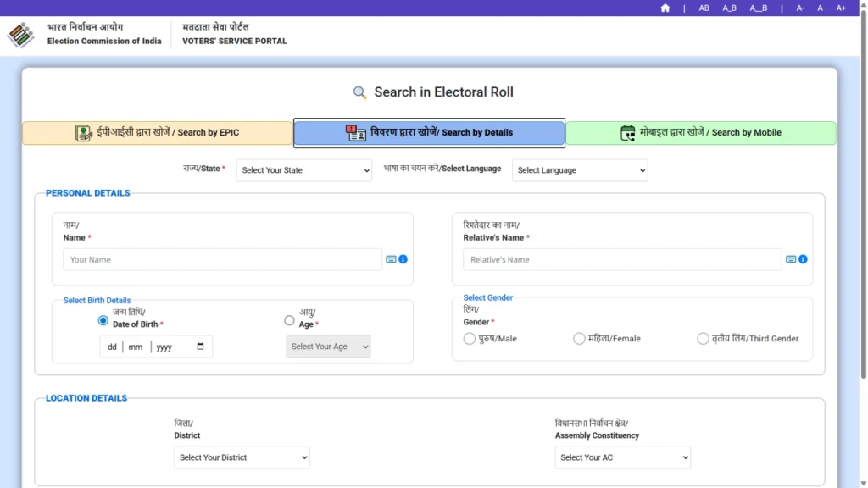Click inside the Your Name input field

[220, 259]
